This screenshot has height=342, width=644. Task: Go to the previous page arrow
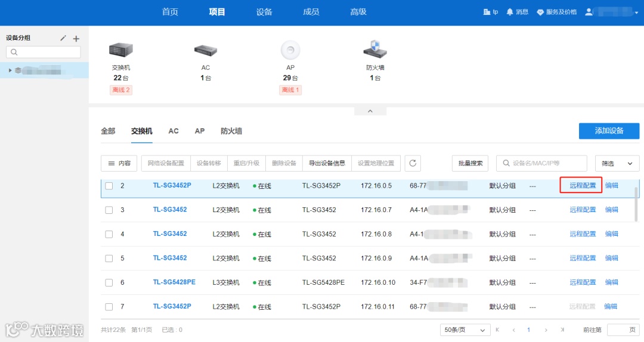pos(513,329)
